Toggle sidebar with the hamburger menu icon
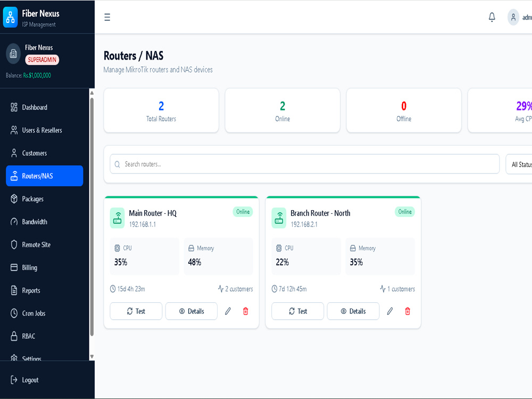Screen dimensions: 532x399 coord(107,17)
